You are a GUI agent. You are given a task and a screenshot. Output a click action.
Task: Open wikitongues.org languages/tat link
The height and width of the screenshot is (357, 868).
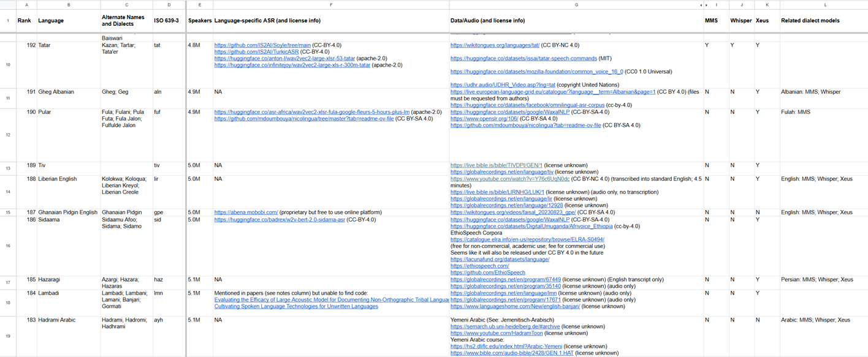[x=495, y=45]
